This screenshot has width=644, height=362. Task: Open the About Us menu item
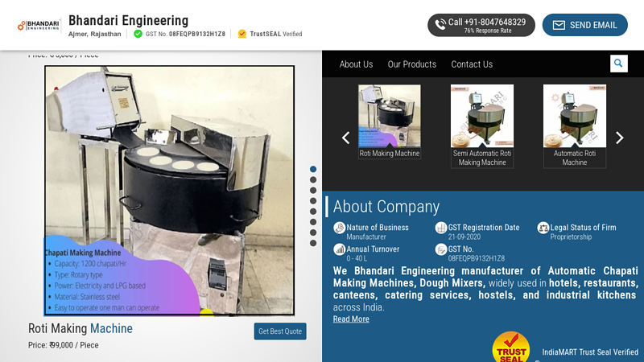pyautogui.click(x=356, y=64)
